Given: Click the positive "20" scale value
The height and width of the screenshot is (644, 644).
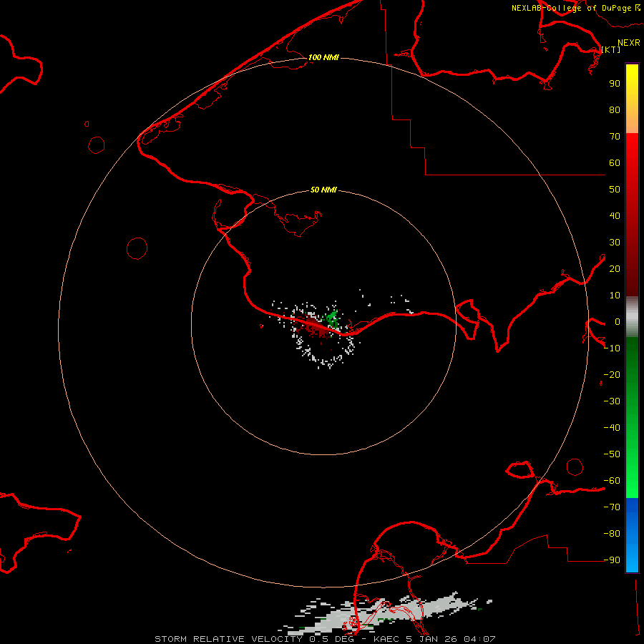Looking at the screenshot, I should (x=615, y=268).
